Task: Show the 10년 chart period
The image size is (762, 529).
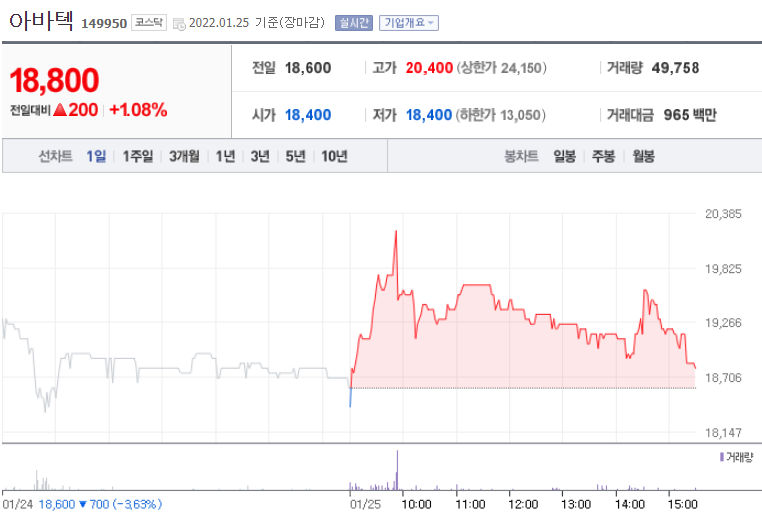Action: tap(334, 156)
